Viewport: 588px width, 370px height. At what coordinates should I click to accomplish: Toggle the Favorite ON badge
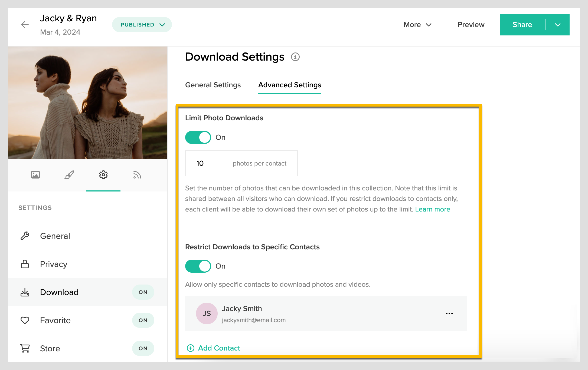143,320
